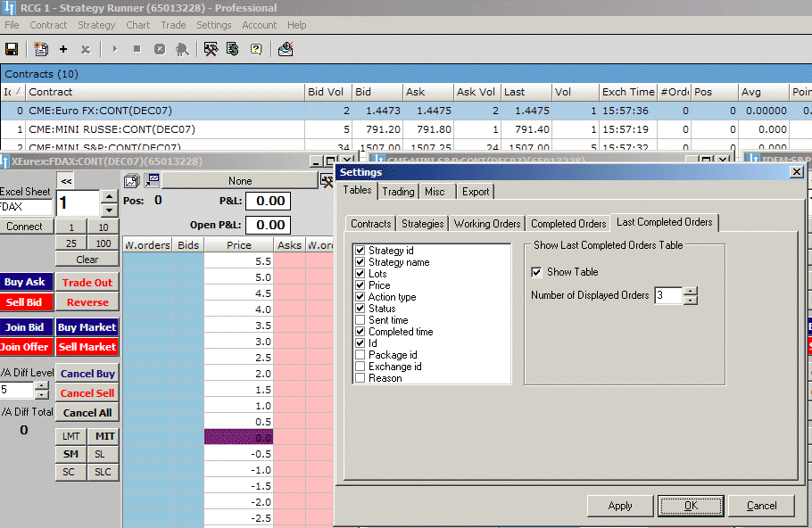The width and height of the screenshot is (812, 528).
Task: Click the dollar sign document toolbar icon
Action: 233,49
